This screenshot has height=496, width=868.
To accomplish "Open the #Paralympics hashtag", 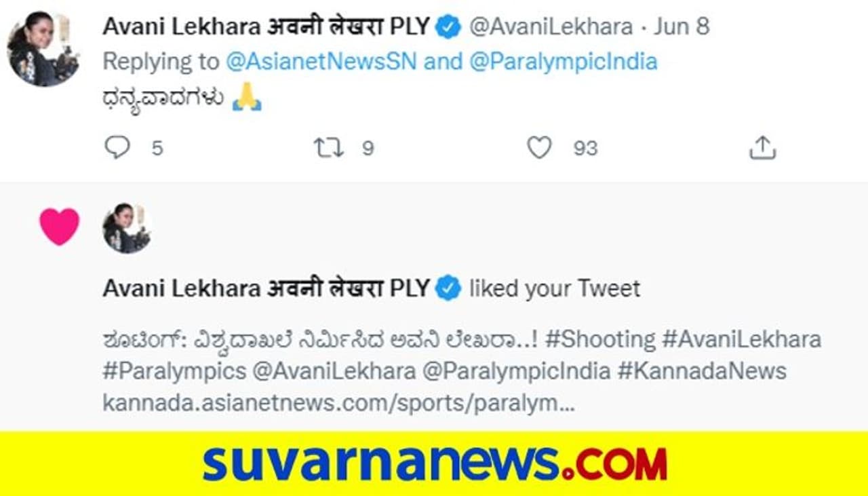I will pos(175,371).
